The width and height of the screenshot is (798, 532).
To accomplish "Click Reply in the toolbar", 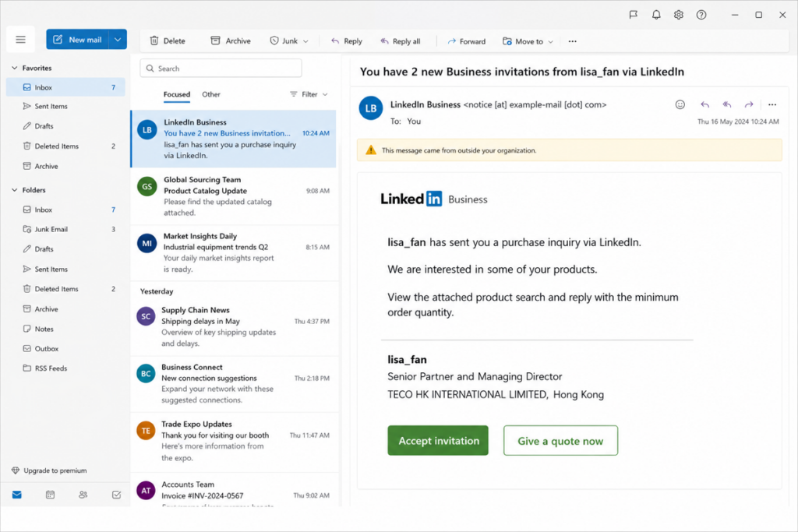I will 347,41.
